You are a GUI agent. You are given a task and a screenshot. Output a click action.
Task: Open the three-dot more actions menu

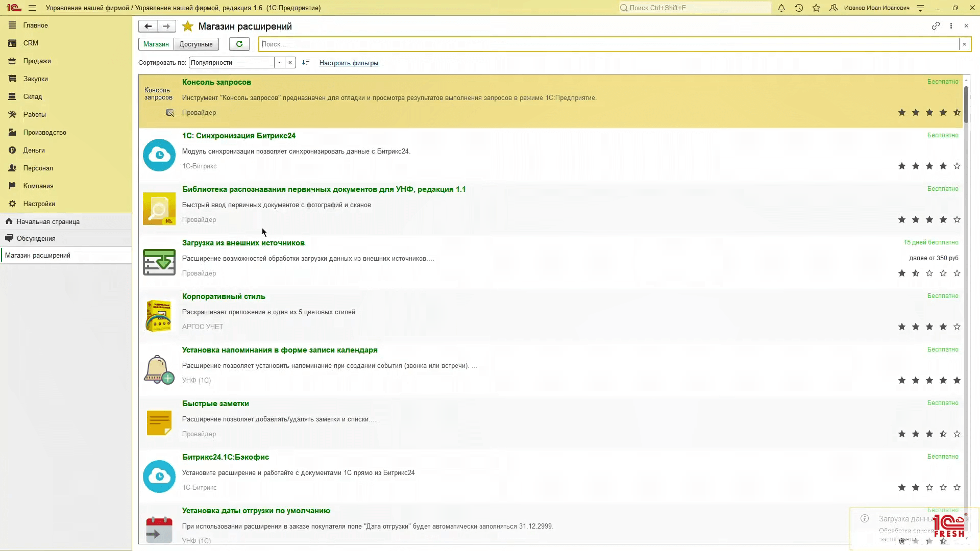[x=951, y=26]
